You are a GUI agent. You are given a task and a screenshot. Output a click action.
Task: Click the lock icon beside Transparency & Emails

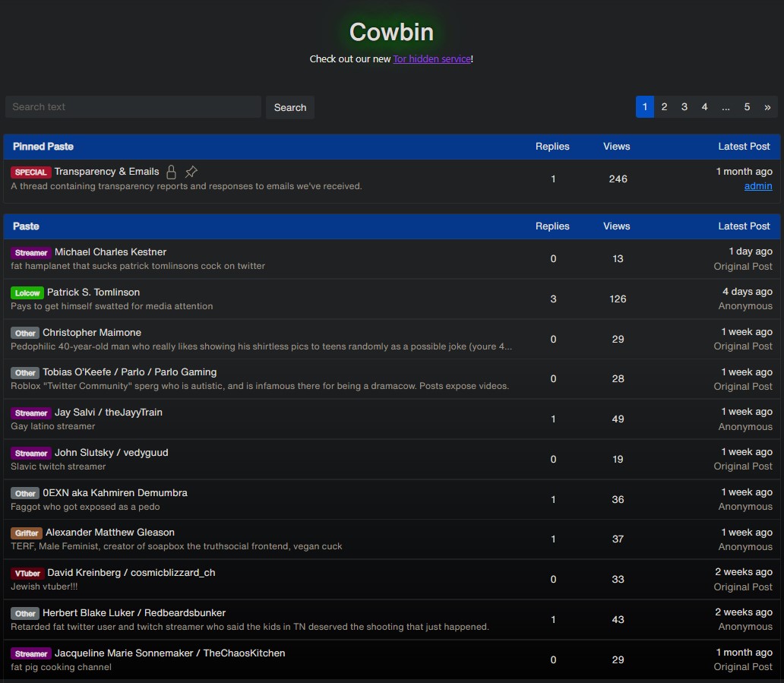(171, 172)
